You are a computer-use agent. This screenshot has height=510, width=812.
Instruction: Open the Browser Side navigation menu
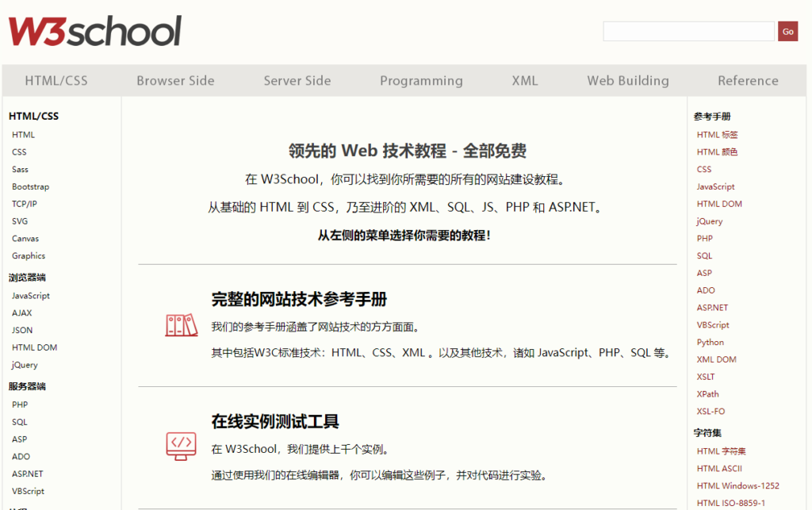pos(175,80)
